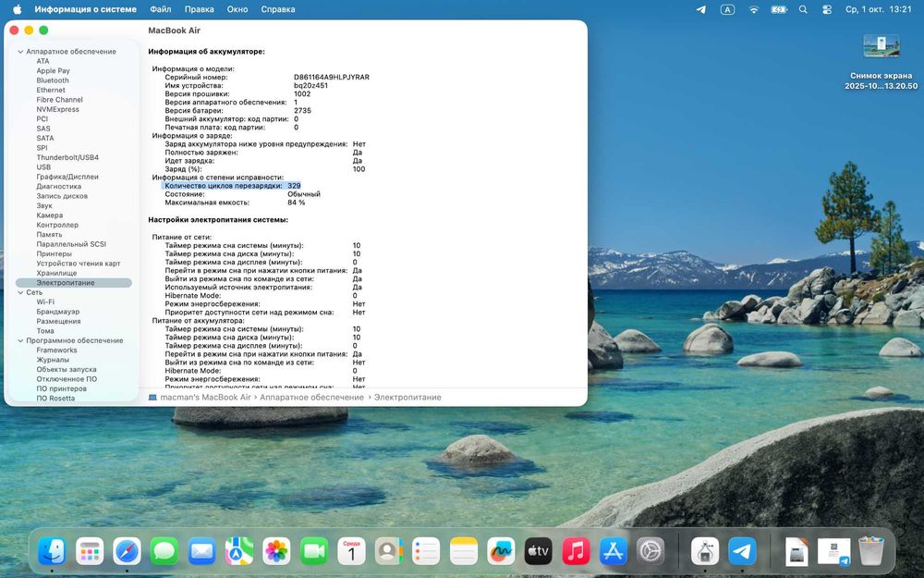The width and height of the screenshot is (924, 578).
Task: Click Аппаратное обеспечение in the path bar
Action: (x=311, y=398)
